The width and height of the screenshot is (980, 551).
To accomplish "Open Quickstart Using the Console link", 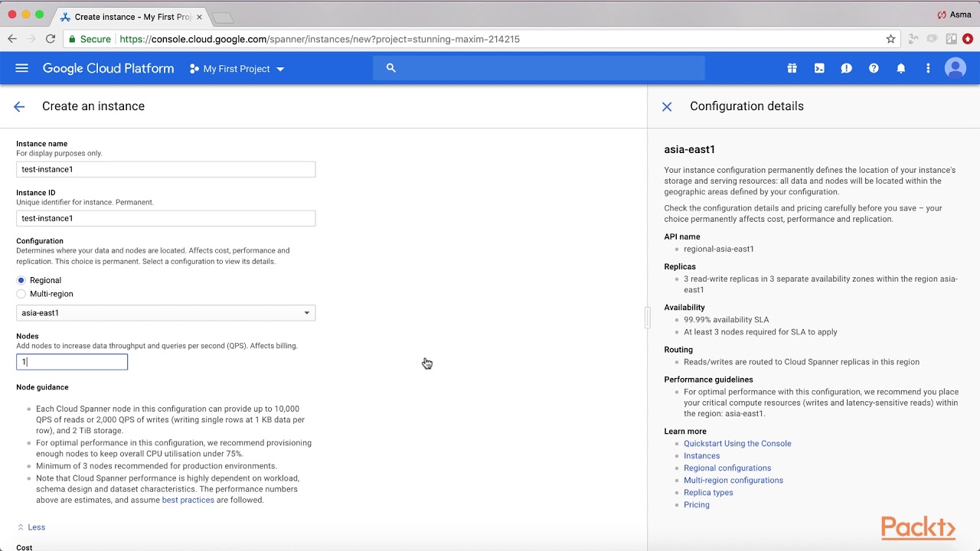I will [737, 444].
